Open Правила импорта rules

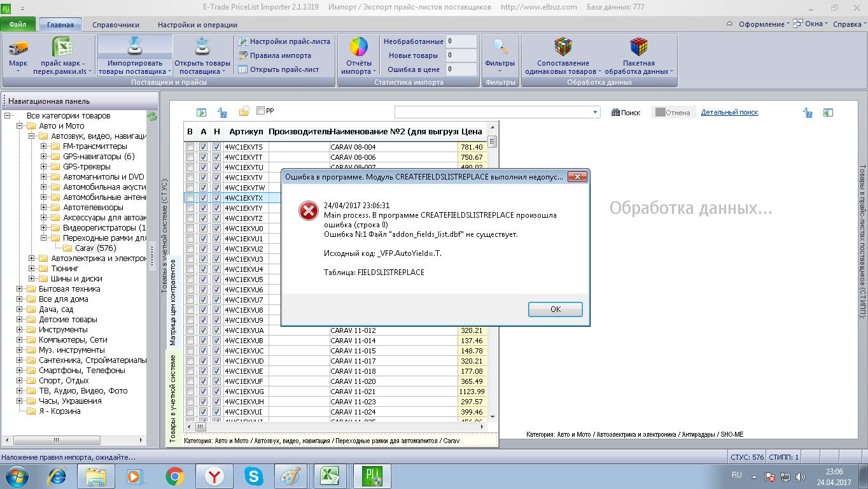(275, 55)
